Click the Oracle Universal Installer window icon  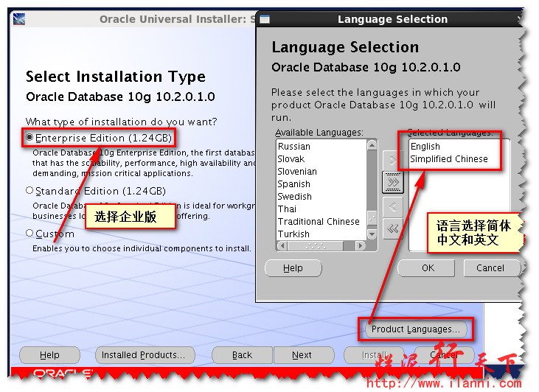(20, 19)
